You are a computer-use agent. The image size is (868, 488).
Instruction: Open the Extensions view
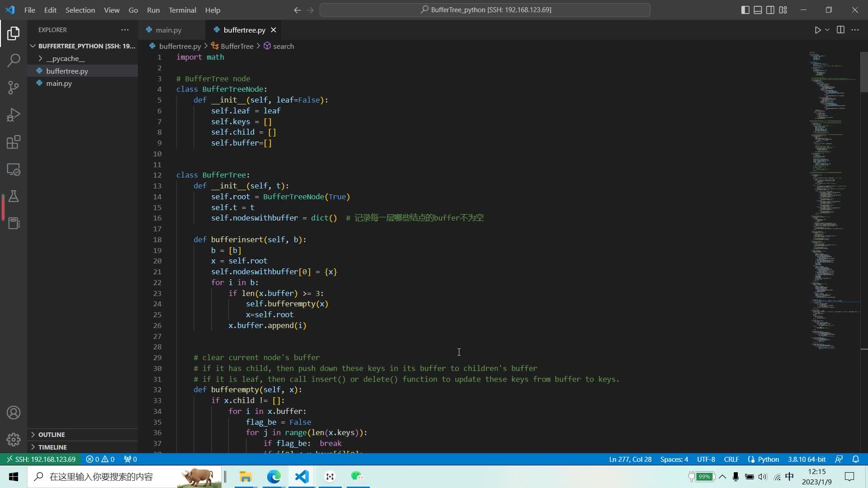14,142
